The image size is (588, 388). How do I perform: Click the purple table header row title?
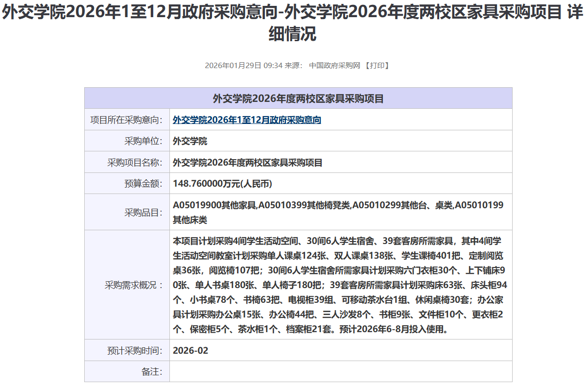298,98
